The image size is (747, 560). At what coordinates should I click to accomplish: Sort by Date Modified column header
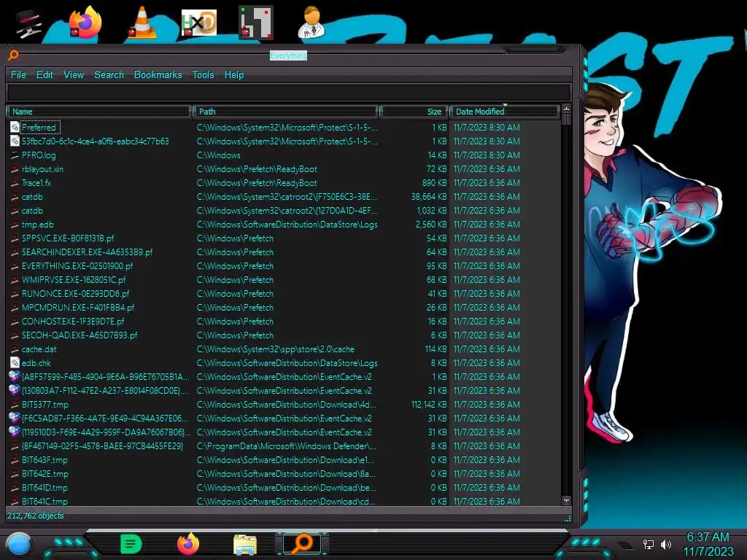pyautogui.click(x=504, y=112)
